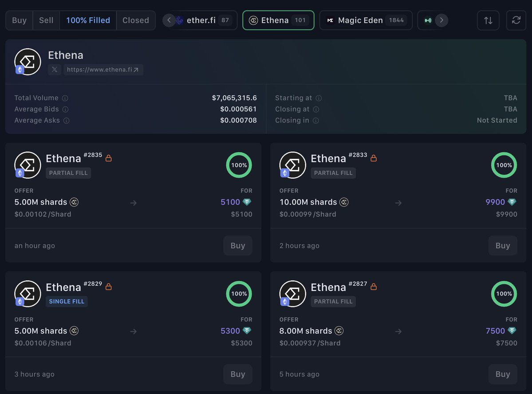Click the price $0.00099 /Shard
The image size is (532, 394).
point(308,214)
